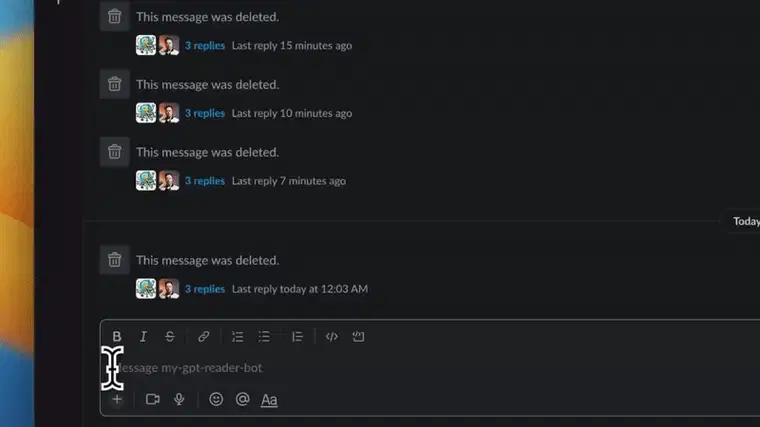This screenshot has height=427, width=760.
Task: Record an audio clip with microphone
Action: (x=179, y=399)
